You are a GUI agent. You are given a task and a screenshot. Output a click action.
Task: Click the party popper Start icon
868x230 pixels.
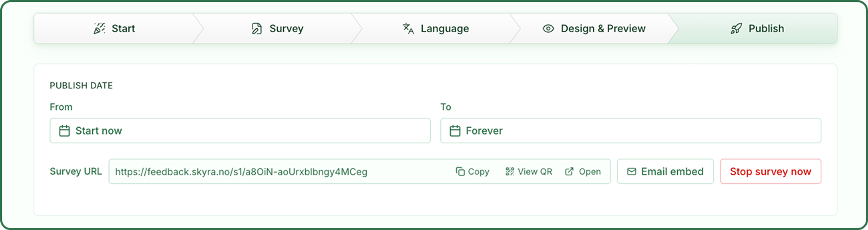point(99,29)
